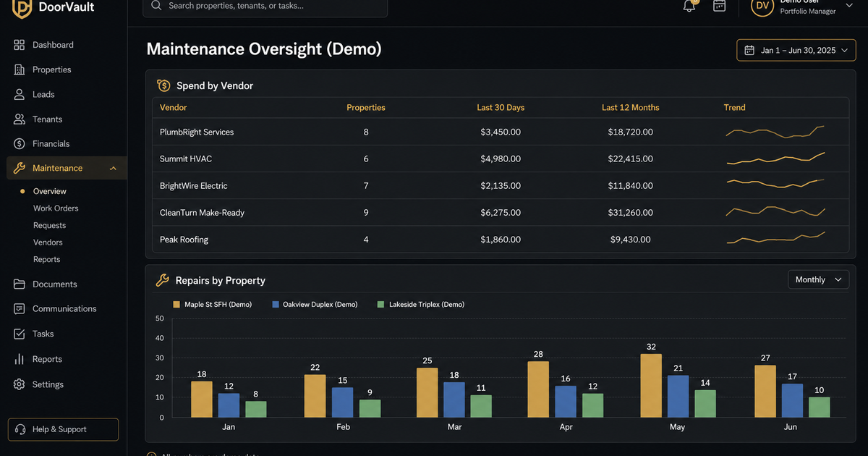Click $31,260.00 in Last 12 Months
868x456 pixels.
(x=630, y=213)
